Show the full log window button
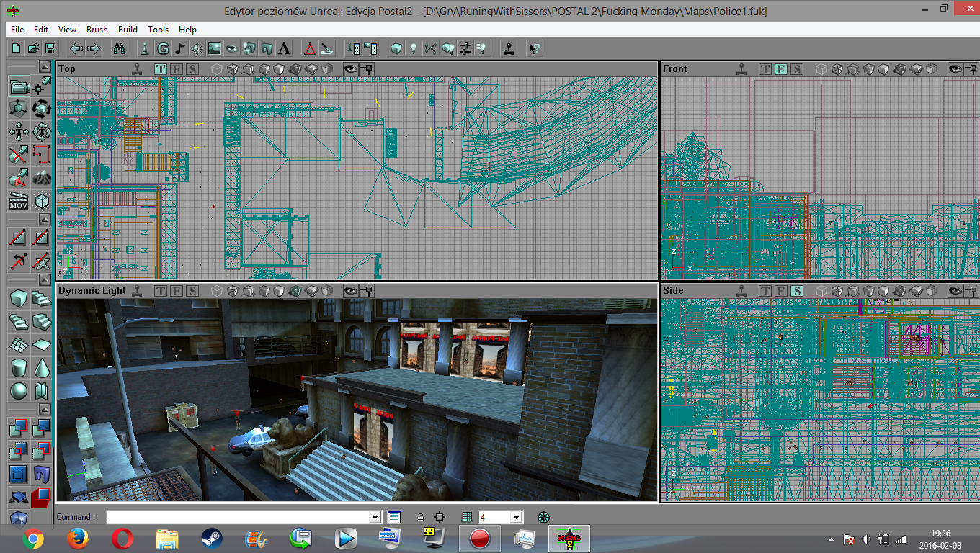Image resolution: width=980 pixels, height=553 pixels. [x=393, y=517]
